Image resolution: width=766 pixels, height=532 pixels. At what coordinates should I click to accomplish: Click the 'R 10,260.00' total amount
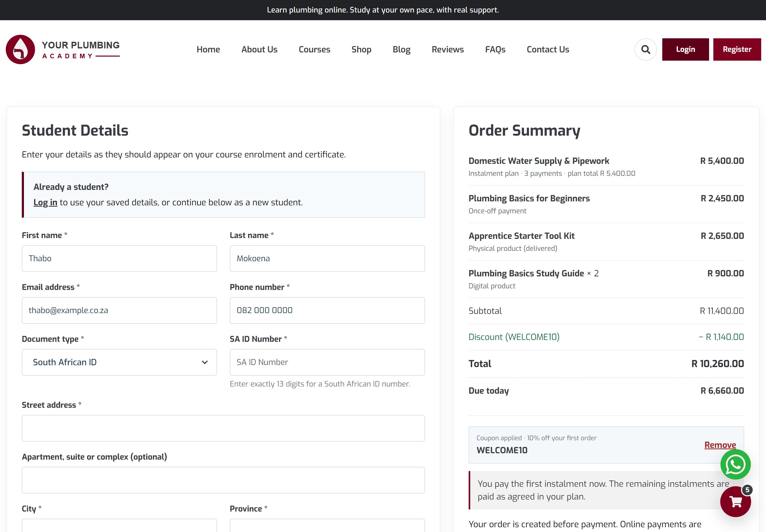click(x=717, y=364)
